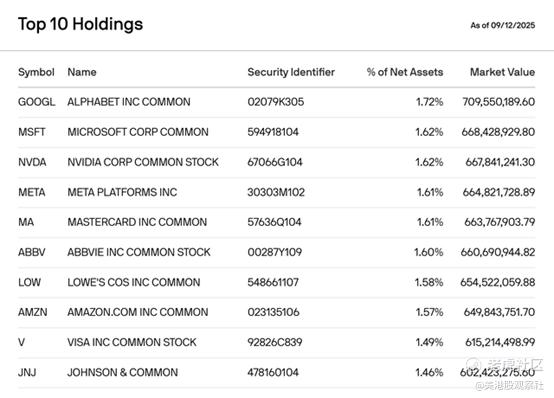The height and width of the screenshot is (398, 554).
Task: Click the Name column header
Action: [x=82, y=72]
